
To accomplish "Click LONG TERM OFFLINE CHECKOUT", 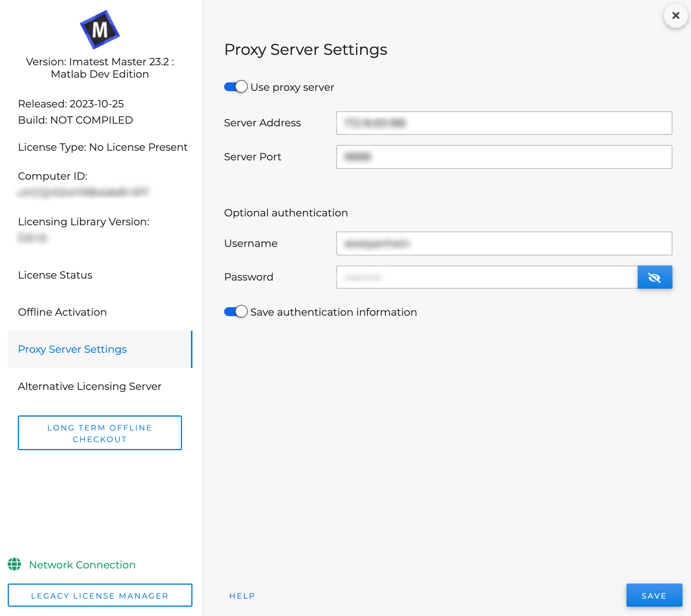I will [x=99, y=433].
